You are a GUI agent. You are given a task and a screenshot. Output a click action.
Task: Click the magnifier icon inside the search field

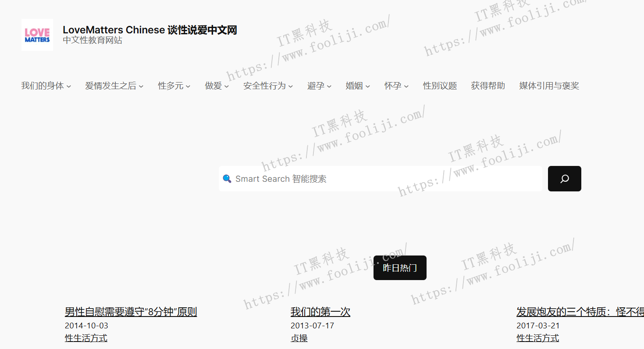pos(227,179)
